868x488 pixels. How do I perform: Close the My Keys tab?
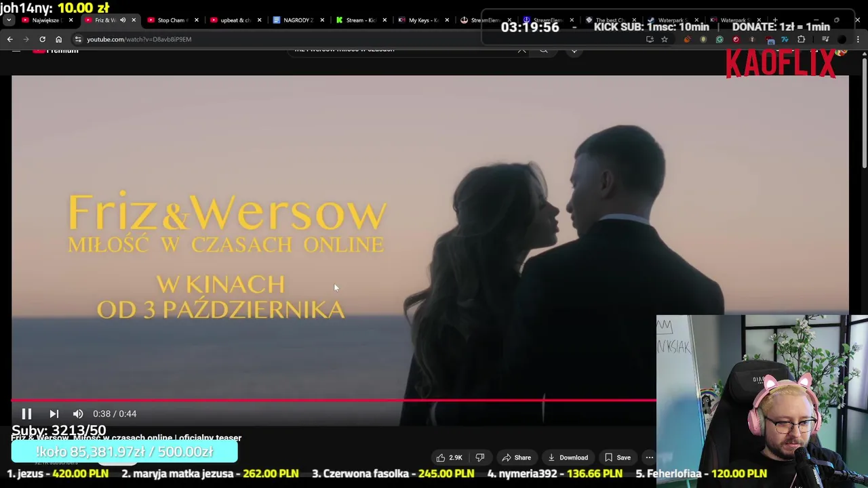447,20
